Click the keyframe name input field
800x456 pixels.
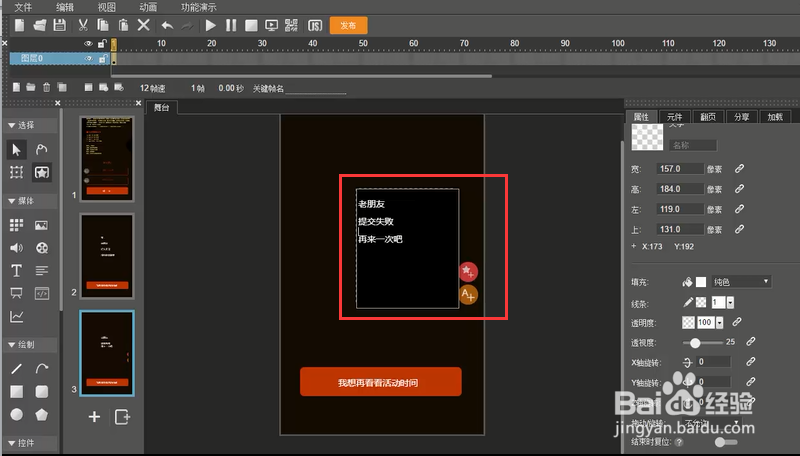pos(316,89)
